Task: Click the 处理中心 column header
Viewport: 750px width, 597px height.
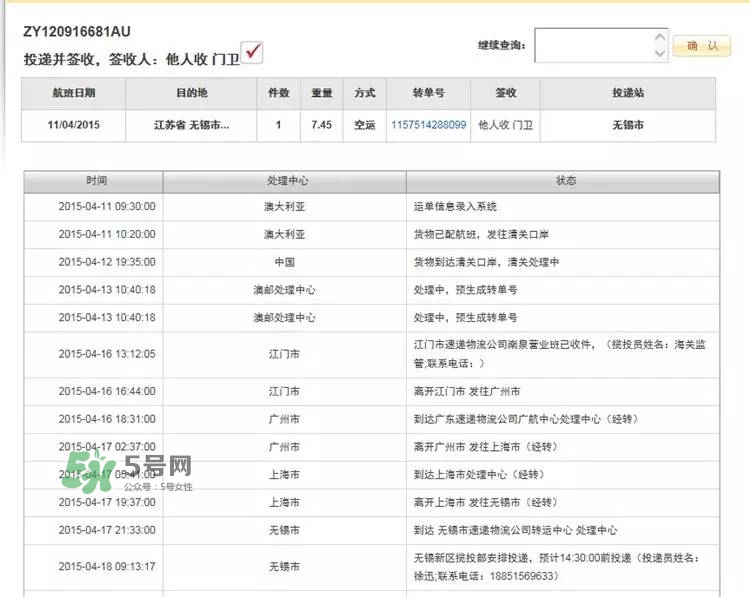Action: click(284, 181)
